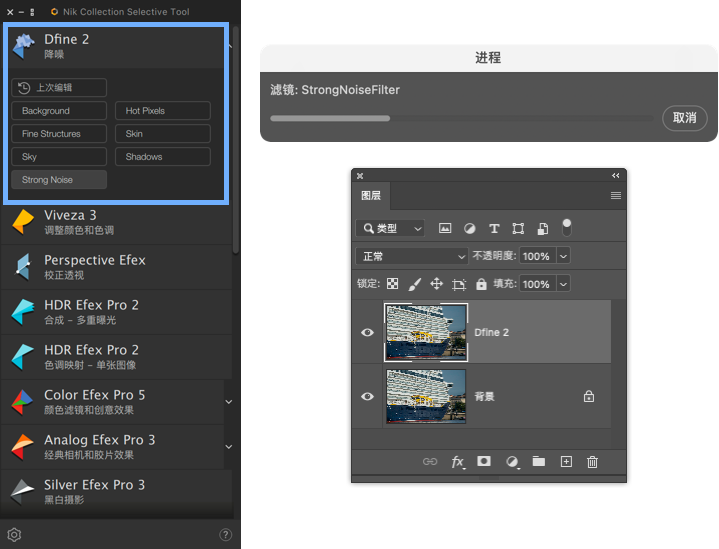Click the 上次编辑 button
The height and width of the screenshot is (549, 719).
tap(59, 88)
